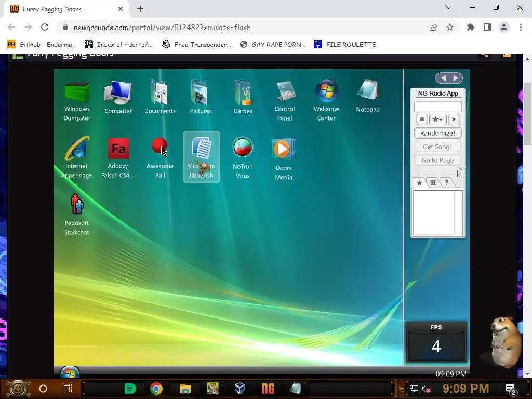Share this page via share icon
The width and height of the screenshot is (532, 399).
[x=433, y=28]
